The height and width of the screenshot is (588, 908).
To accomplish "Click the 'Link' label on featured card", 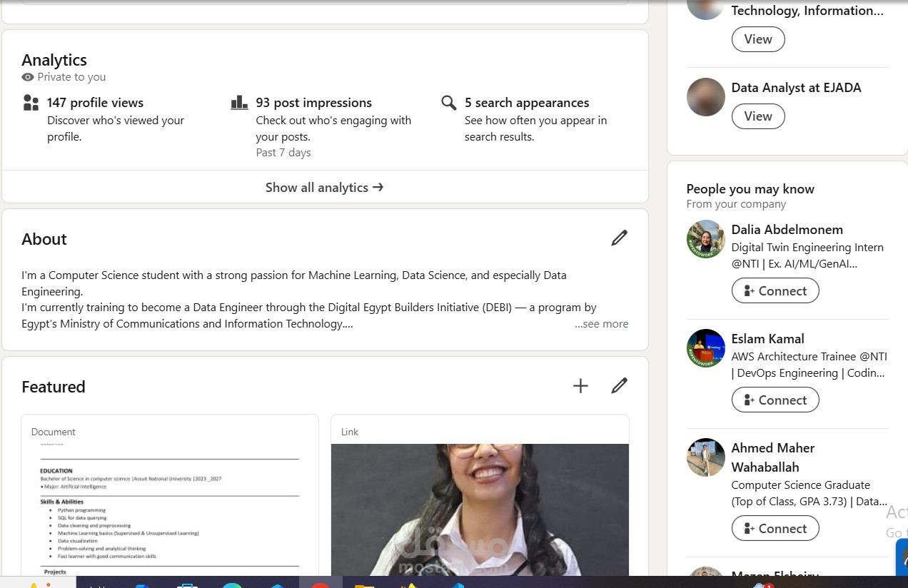I will [350, 432].
